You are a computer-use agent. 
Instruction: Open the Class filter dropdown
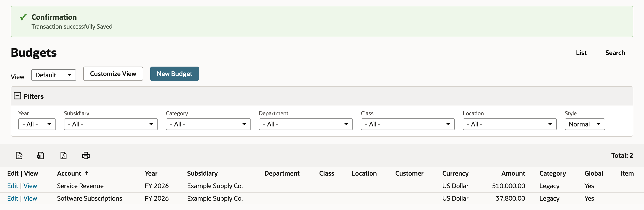[408, 124]
